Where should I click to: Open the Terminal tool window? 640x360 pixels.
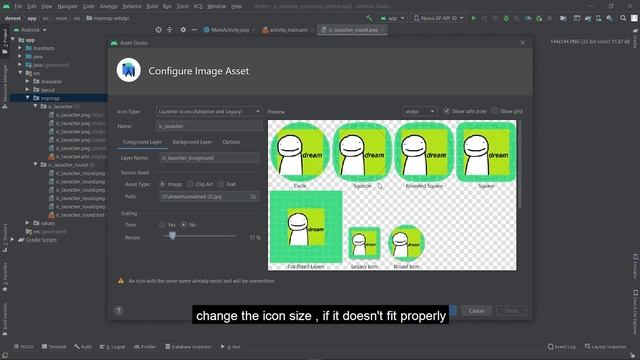[54, 347]
